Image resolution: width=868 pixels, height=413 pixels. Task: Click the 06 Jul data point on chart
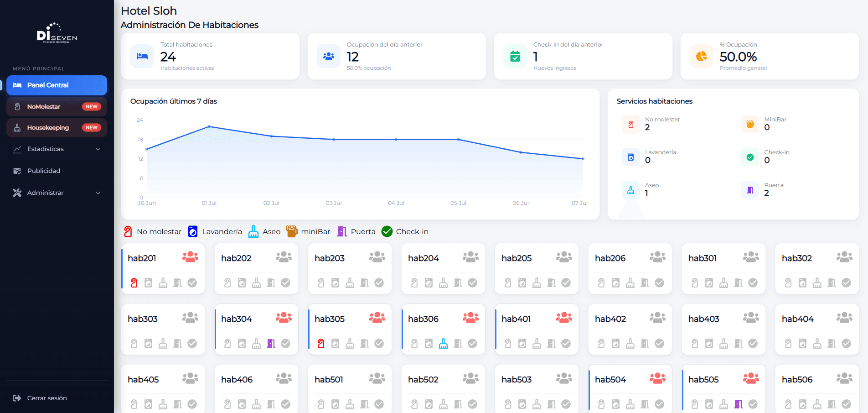521,152
